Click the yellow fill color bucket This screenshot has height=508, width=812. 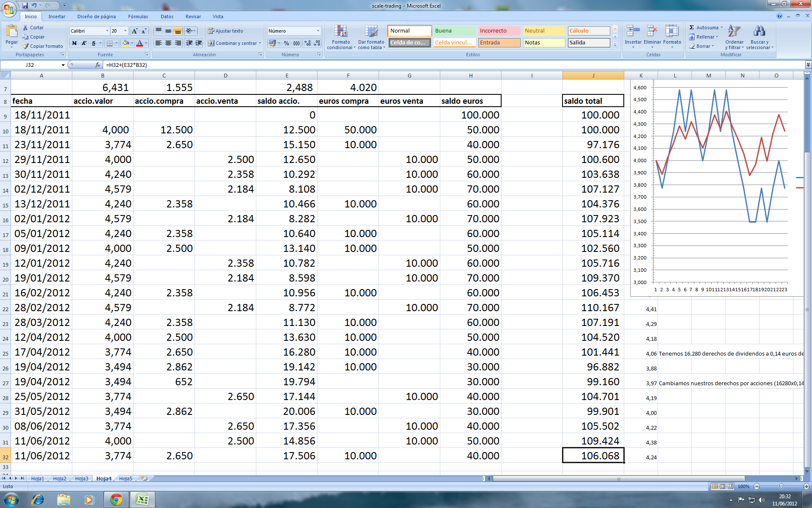point(125,43)
